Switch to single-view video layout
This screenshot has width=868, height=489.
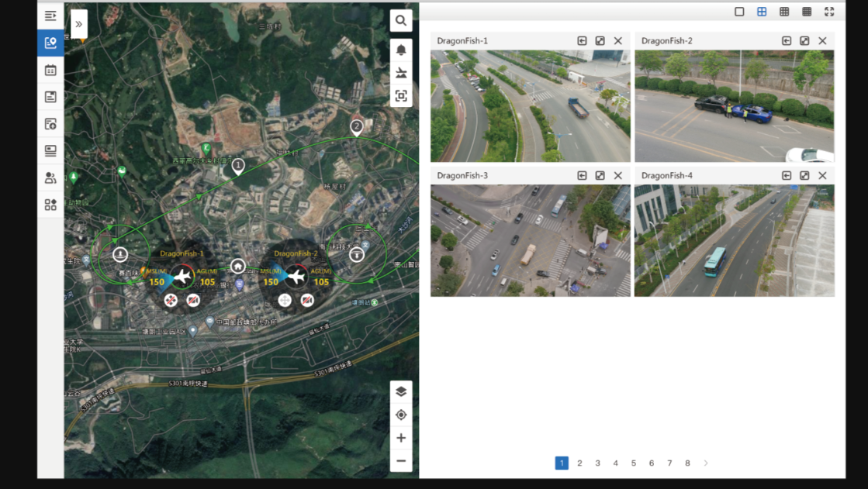739,12
